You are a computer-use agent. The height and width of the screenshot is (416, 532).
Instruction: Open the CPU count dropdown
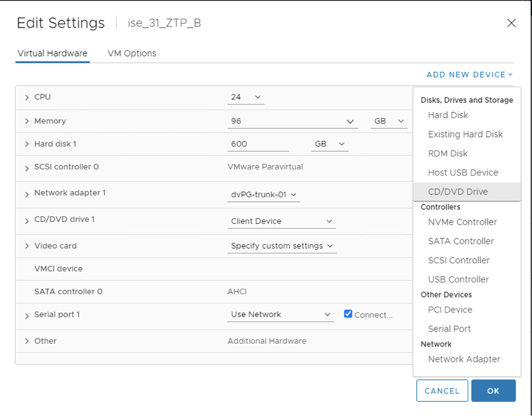pyautogui.click(x=246, y=97)
